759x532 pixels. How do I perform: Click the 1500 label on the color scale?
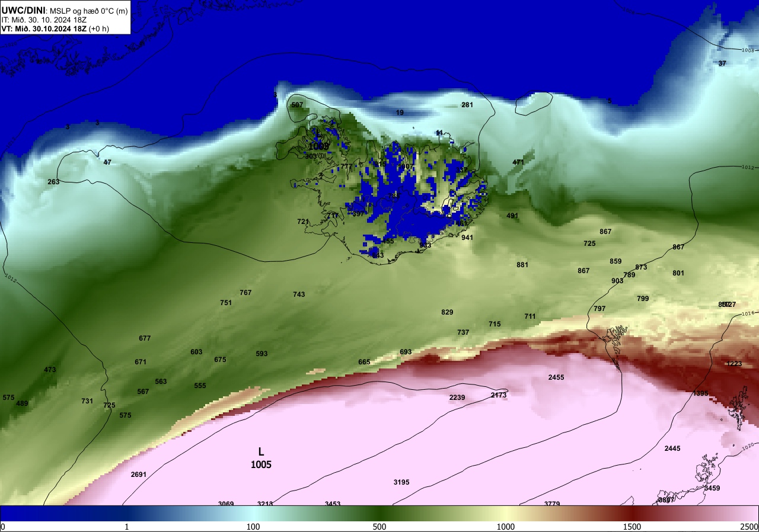(x=632, y=527)
